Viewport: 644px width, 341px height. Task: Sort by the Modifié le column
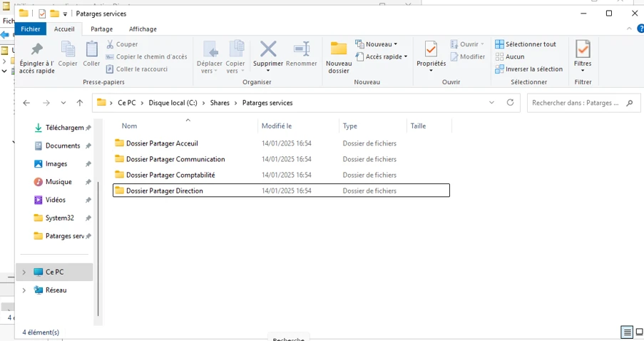277,126
